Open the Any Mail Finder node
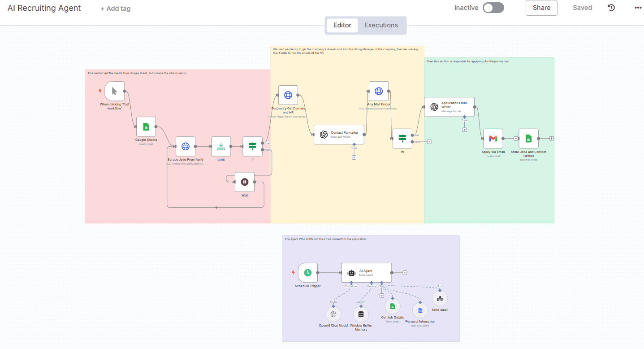The width and height of the screenshot is (644, 349). point(379,91)
